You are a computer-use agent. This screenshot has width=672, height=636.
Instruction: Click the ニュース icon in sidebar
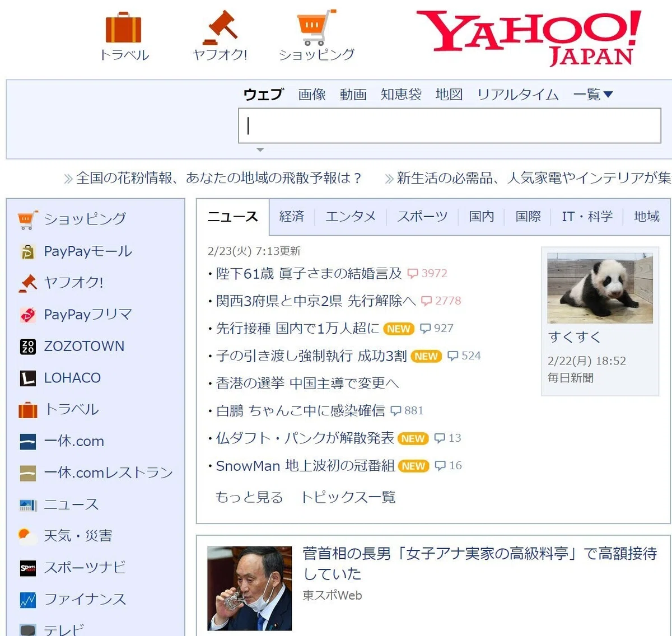tap(27, 505)
